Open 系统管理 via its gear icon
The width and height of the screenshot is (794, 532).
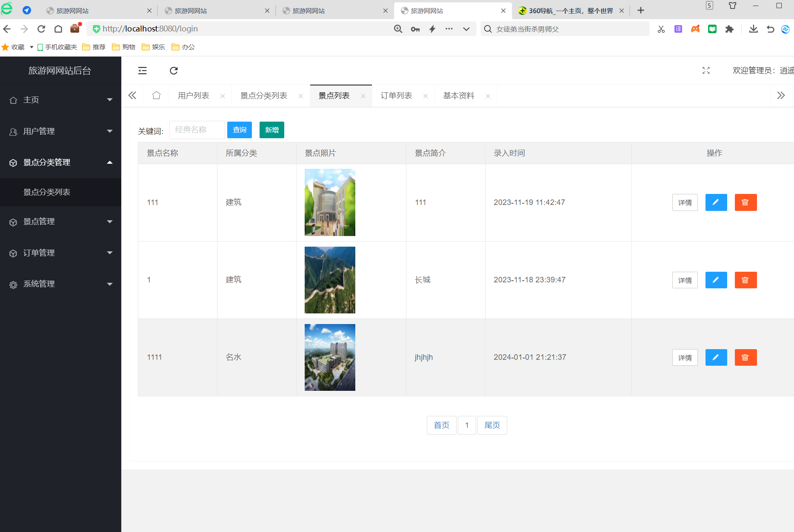[13, 284]
